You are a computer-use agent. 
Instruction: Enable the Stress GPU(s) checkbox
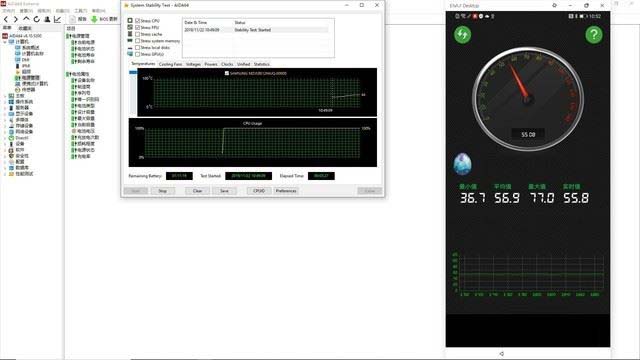[x=138, y=54]
